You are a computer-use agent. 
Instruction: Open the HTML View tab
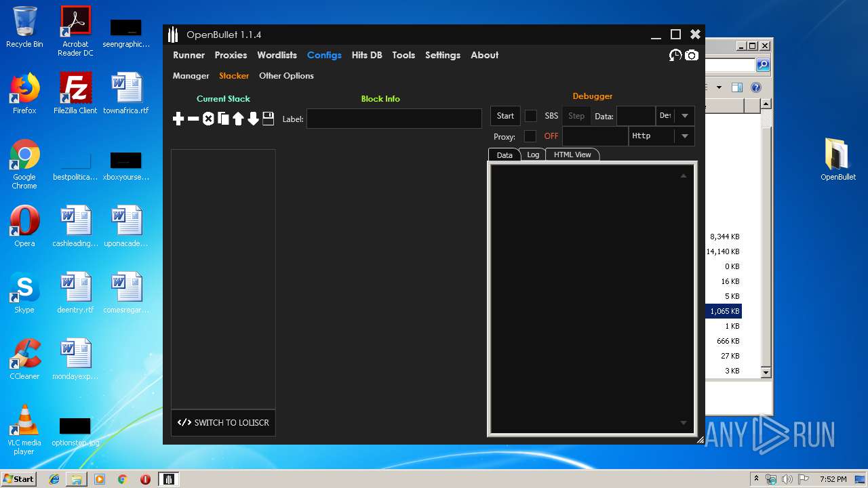pos(572,155)
